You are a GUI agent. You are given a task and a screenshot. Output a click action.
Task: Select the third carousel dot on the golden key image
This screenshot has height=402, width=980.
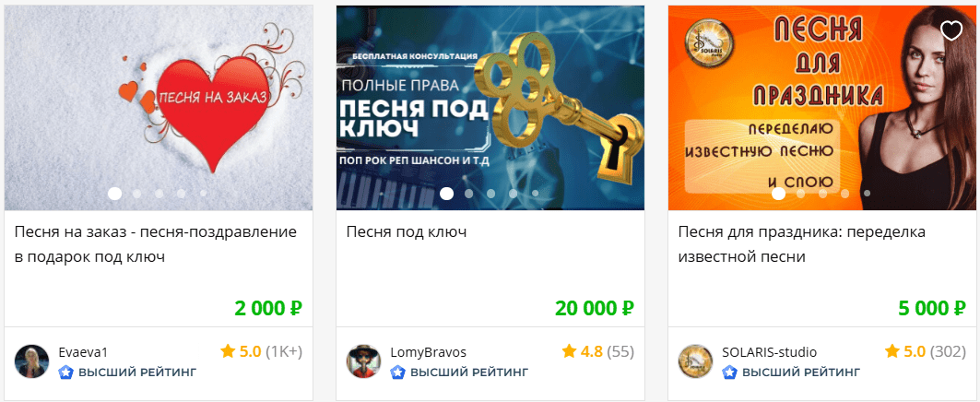tap(490, 194)
